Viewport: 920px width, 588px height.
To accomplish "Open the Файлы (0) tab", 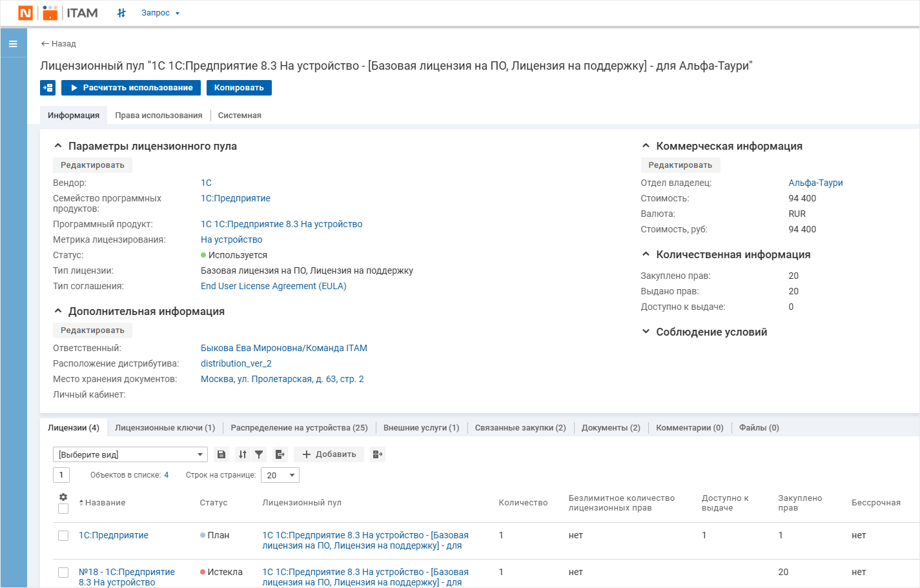I will coord(759,428).
